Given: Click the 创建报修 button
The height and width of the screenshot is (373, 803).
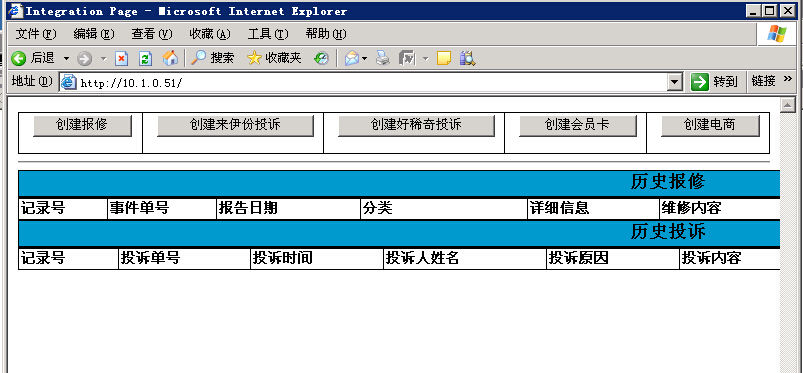Looking at the screenshot, I should pyautogui.click(x=82, y=126).
